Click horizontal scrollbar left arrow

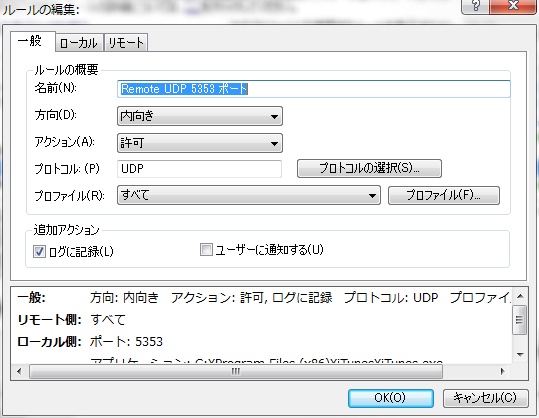(x=20, y=371)
